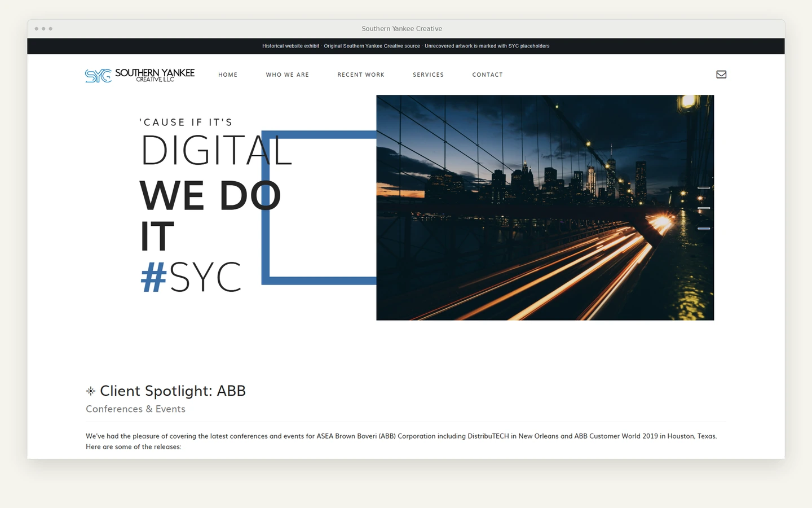This screenshot has height=508, width=812.
Task: Click the SYC Southern Yankee Creative logo
Action: (140, 75)
